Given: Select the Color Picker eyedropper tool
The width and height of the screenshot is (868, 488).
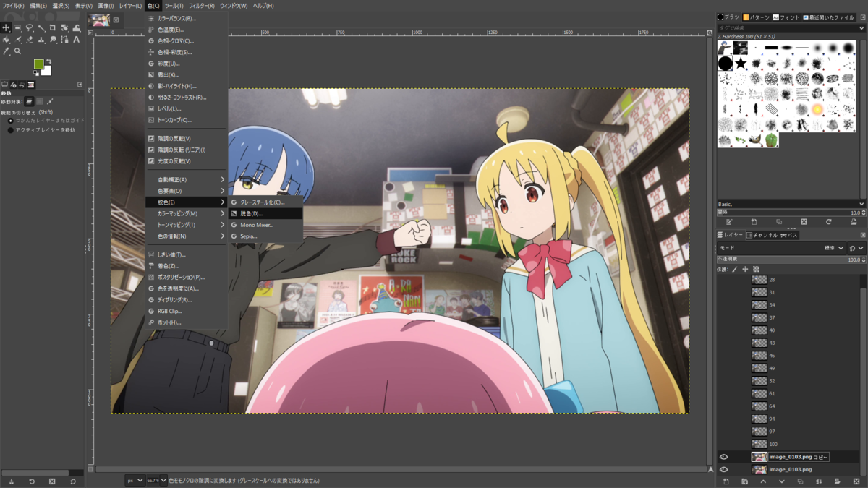Looking at the screenshot, I should click(x=6, y=51).
